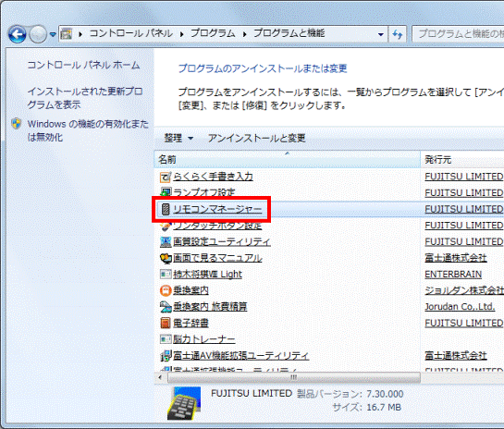
Task: Click the 乗換案内 旅費精算 icon
Action: pos(166,307)
